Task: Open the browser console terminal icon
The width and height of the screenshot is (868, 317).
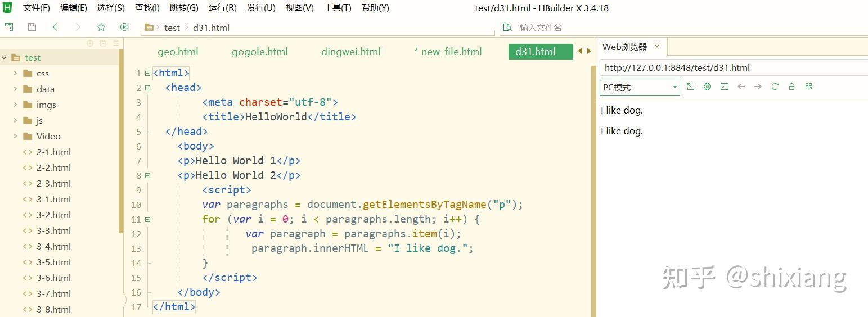Action: (x=725, y=87)
